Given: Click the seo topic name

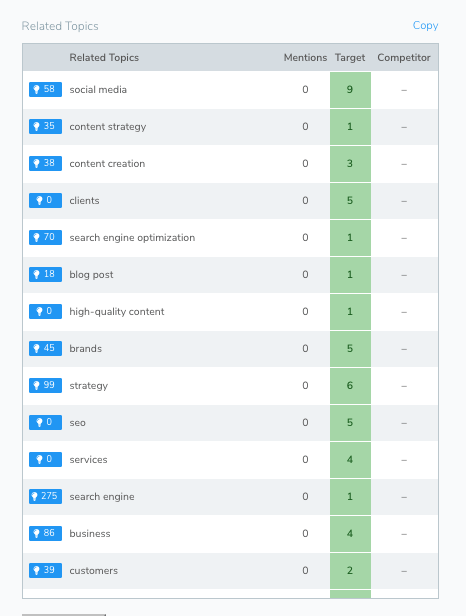Looking at the screenshot, I should point(77,423).
